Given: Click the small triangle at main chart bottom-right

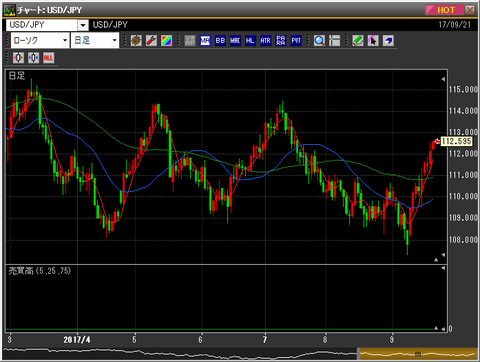Looking at the screenshot, I should tap(436, 260).
